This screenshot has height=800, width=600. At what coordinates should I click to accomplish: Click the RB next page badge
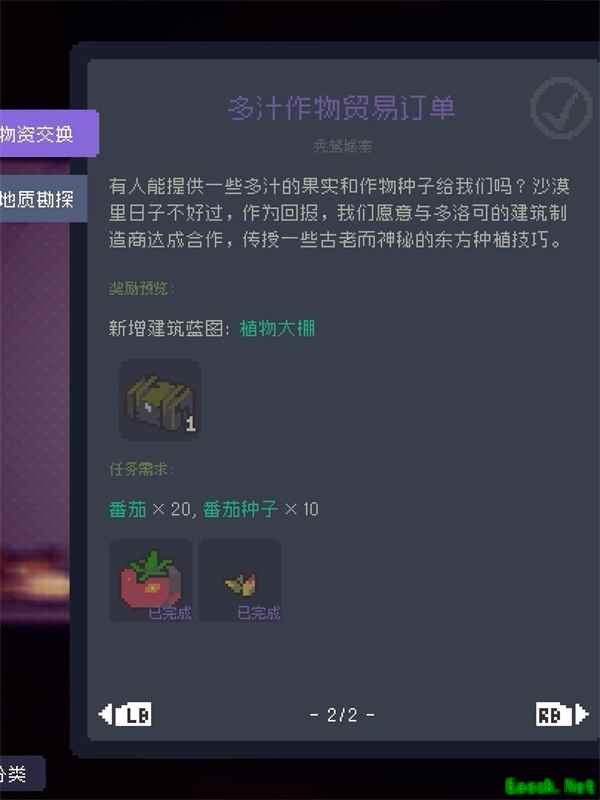554,715
